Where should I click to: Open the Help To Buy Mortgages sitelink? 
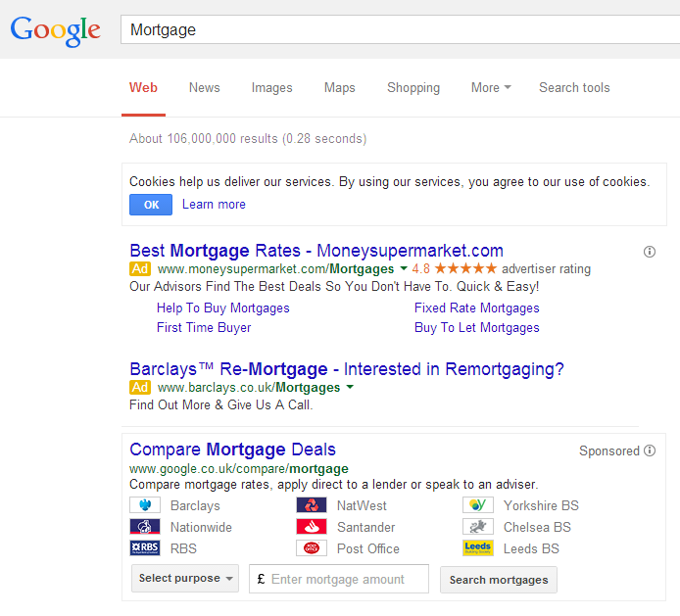point(222,308)
